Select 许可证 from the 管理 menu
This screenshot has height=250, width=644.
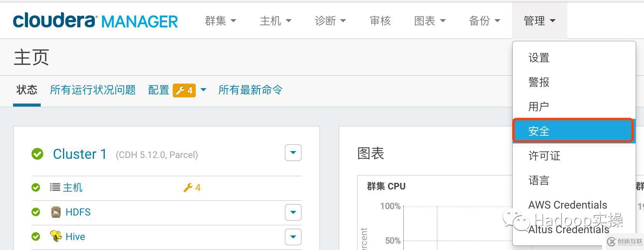[x=574, y=156]
